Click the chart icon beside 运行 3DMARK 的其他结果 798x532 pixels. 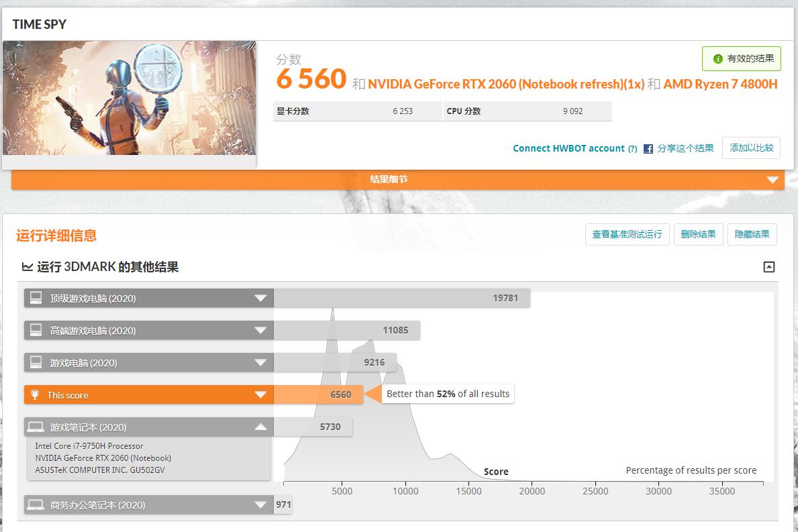point(26,266)
